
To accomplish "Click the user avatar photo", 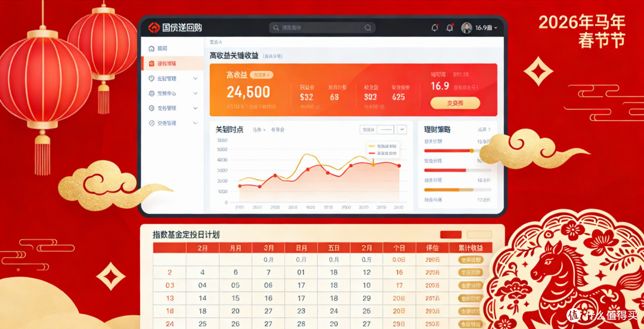I will tap(466, 27).
